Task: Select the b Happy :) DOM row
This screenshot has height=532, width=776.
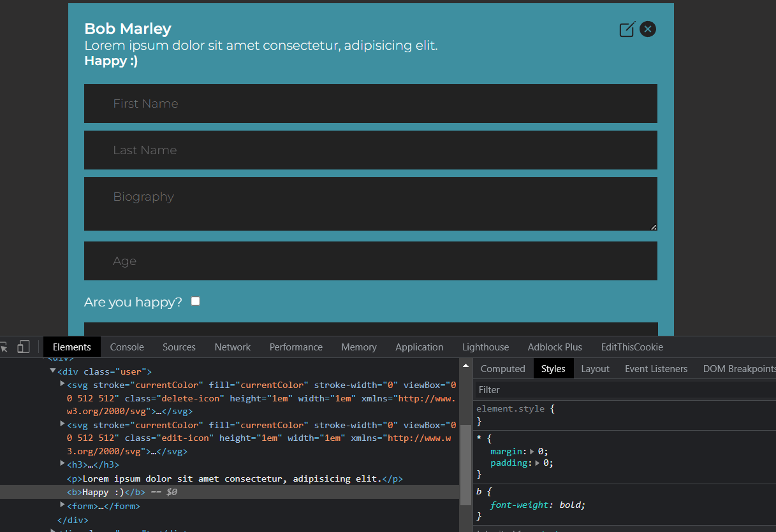Action: point(230,492)
